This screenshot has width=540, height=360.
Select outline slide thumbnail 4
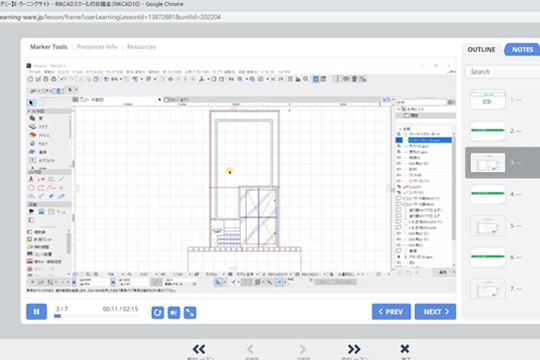(488, 194)
